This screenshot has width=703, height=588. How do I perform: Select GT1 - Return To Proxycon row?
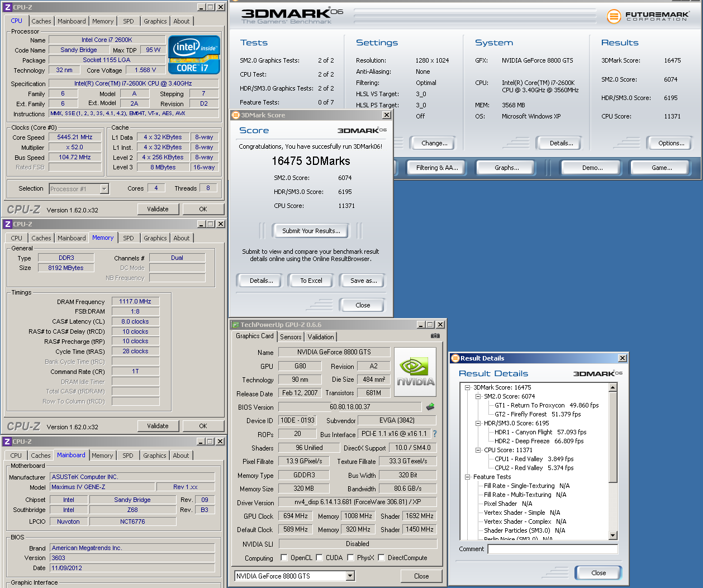547,405
